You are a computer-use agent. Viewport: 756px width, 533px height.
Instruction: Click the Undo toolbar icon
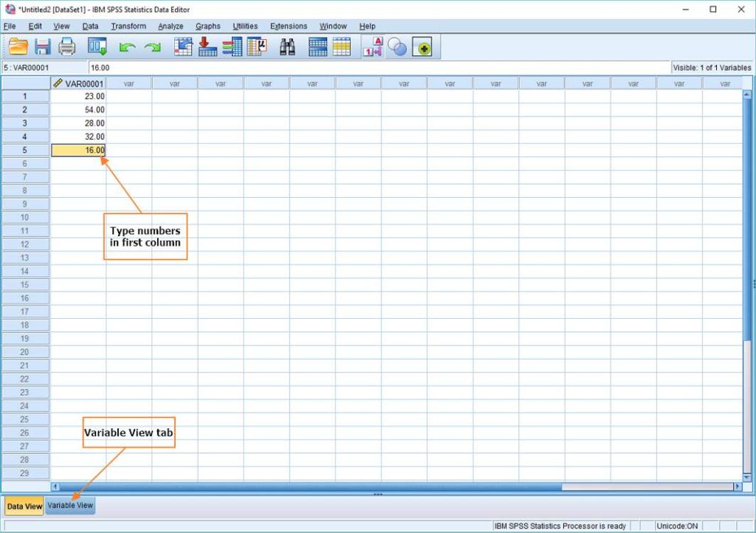[x=126, y=46]
